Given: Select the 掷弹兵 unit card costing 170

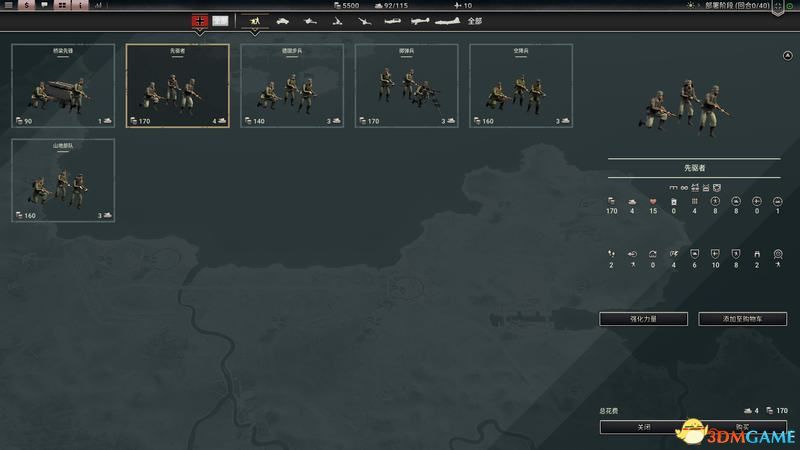Looking at the screenshot, I should (407, 86).
